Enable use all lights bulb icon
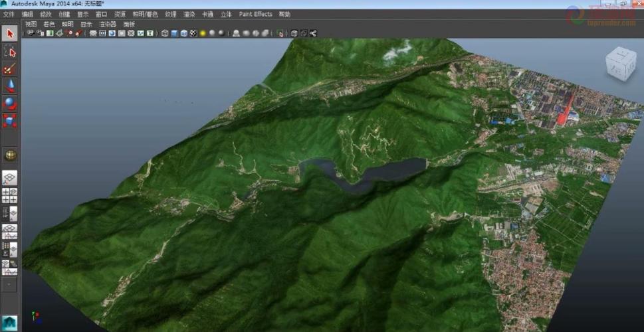 [x=203, y=33]
